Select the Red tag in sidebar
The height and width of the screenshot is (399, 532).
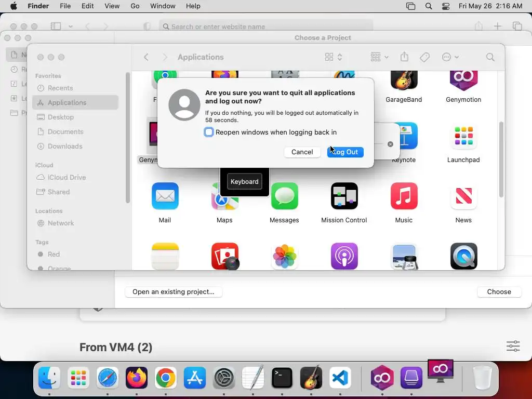pyautogui.click(x=75, y=254)
